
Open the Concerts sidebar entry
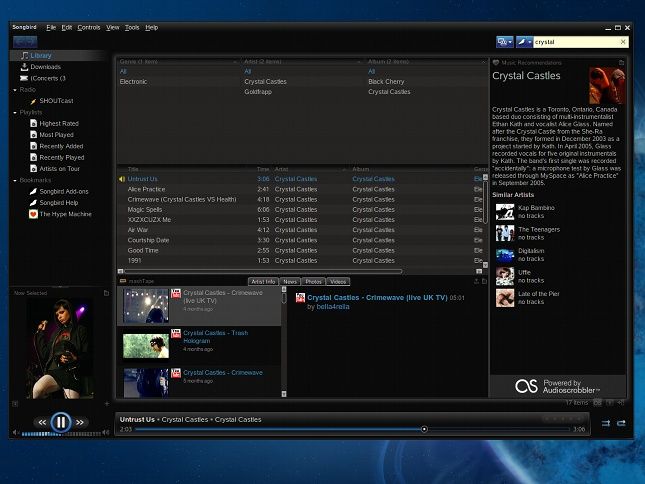pyautogui.click(x=48, y=78)
